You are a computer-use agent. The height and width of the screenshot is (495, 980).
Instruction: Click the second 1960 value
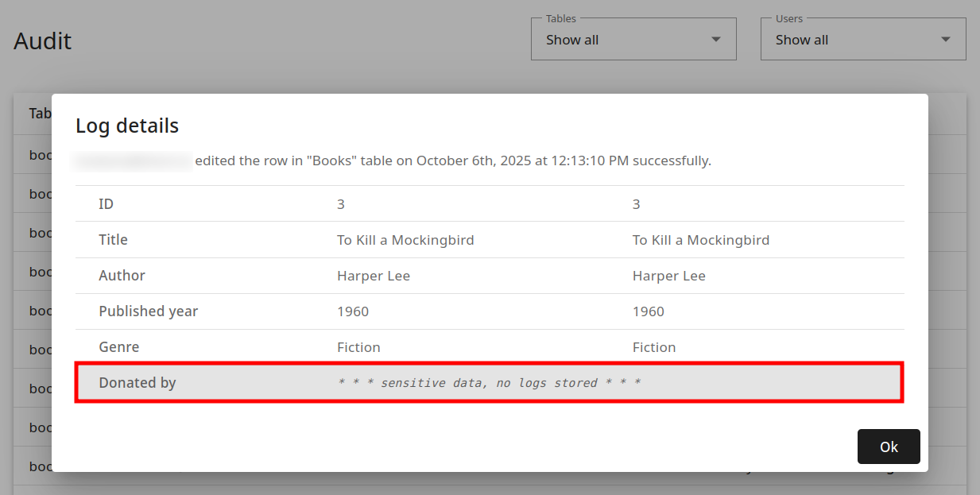648,311
